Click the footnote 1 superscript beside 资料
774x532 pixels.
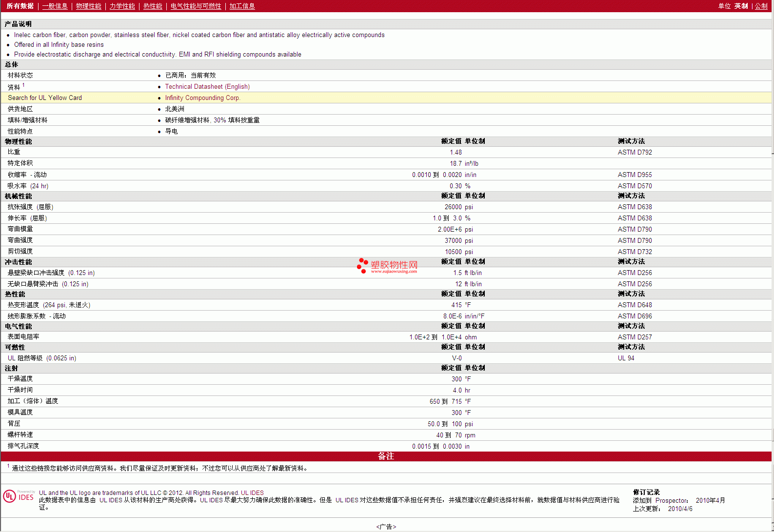[x=23, y=85]
